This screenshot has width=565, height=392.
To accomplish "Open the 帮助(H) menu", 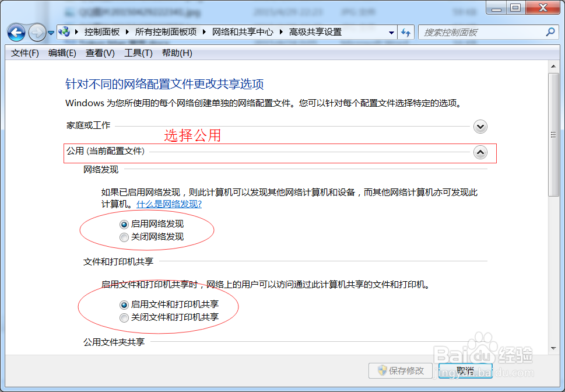I will (177, 53).
